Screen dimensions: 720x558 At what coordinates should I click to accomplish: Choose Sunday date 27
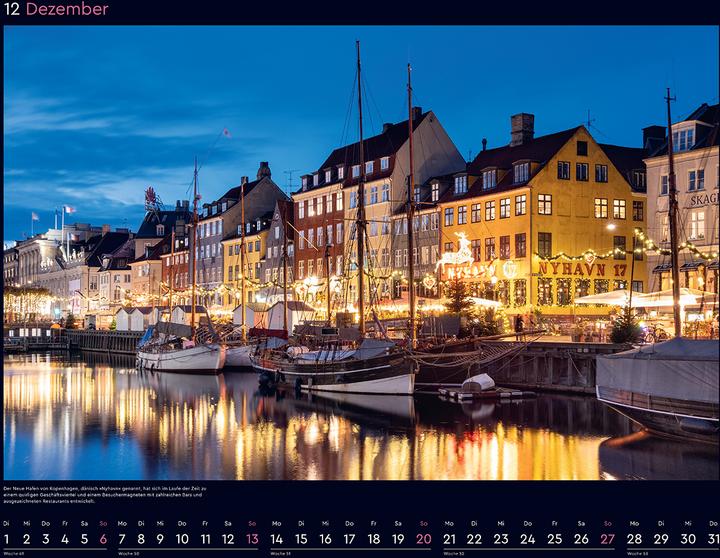coord(607,539)
